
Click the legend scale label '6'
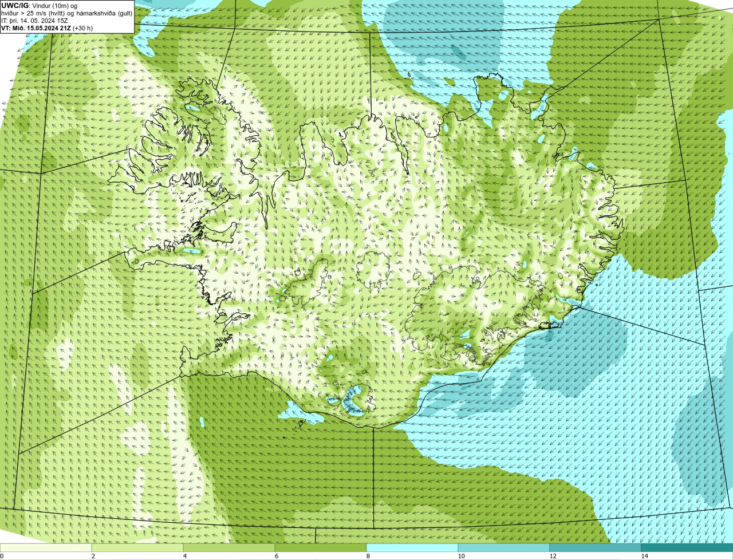click(x=277, y=556)
